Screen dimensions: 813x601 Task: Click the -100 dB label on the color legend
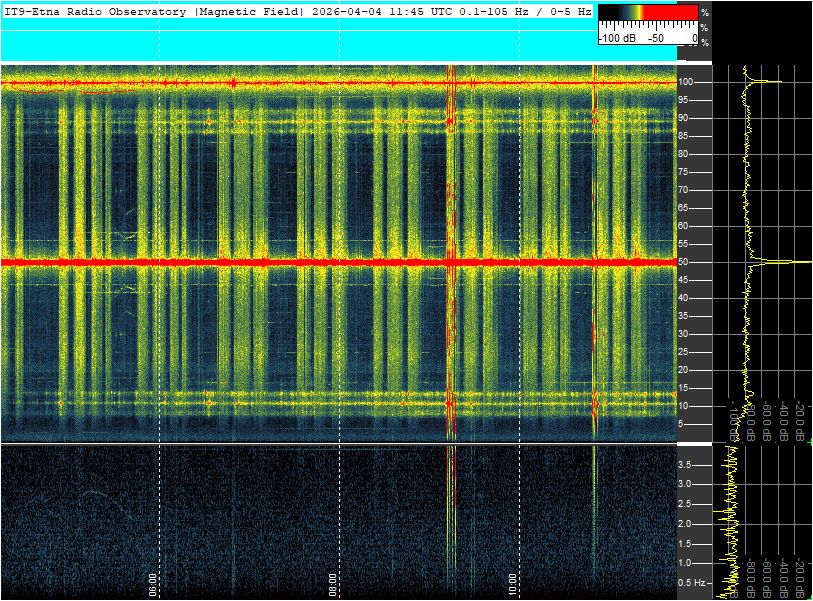616,38
